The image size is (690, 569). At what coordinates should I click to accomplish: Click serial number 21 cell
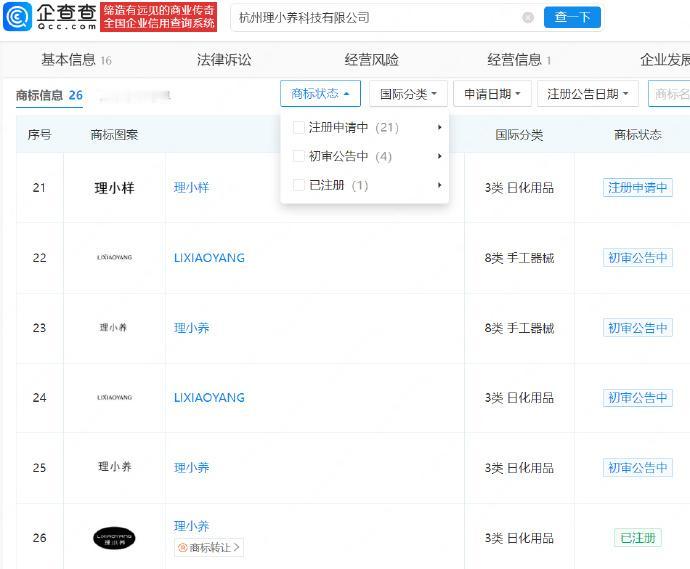click(40, 188)
